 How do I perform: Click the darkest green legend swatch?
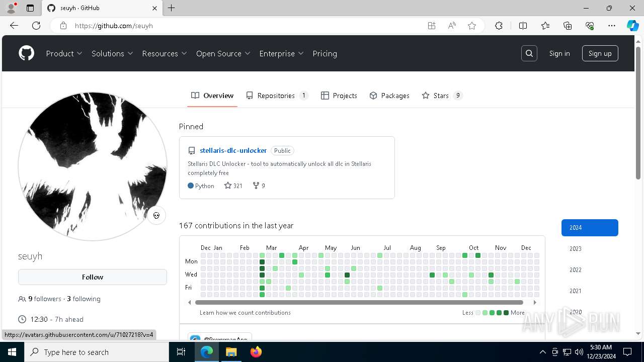coord(506,313)
